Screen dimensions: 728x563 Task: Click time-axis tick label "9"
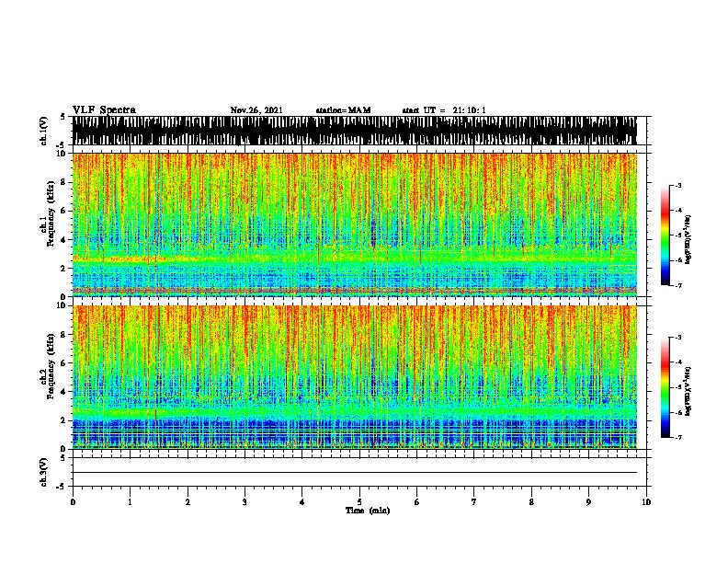(x=588, y=502)
